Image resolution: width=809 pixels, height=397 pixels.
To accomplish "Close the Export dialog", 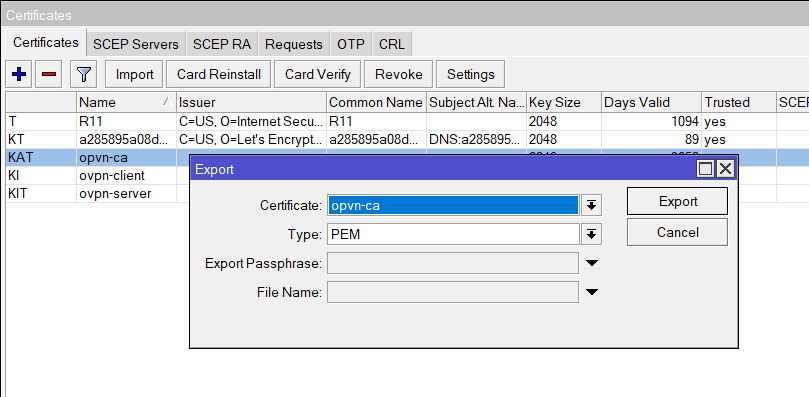I will tap(725, 168).
